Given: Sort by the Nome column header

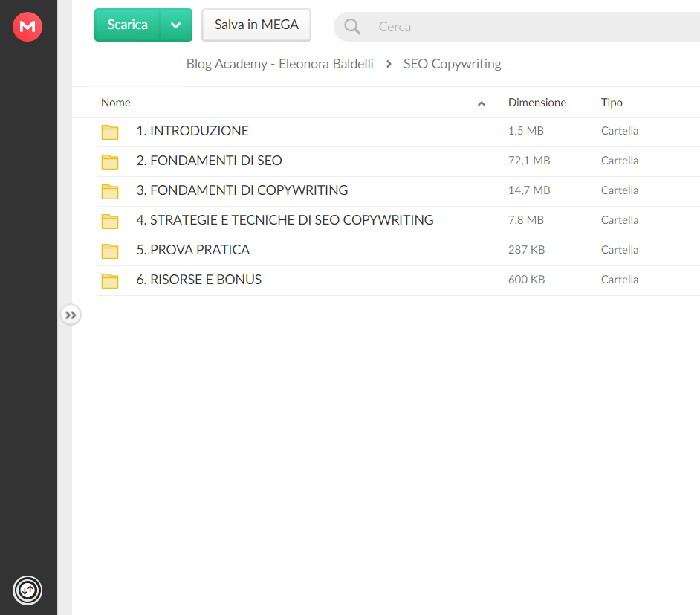Looking at the screenshot, I should point(116,103).
